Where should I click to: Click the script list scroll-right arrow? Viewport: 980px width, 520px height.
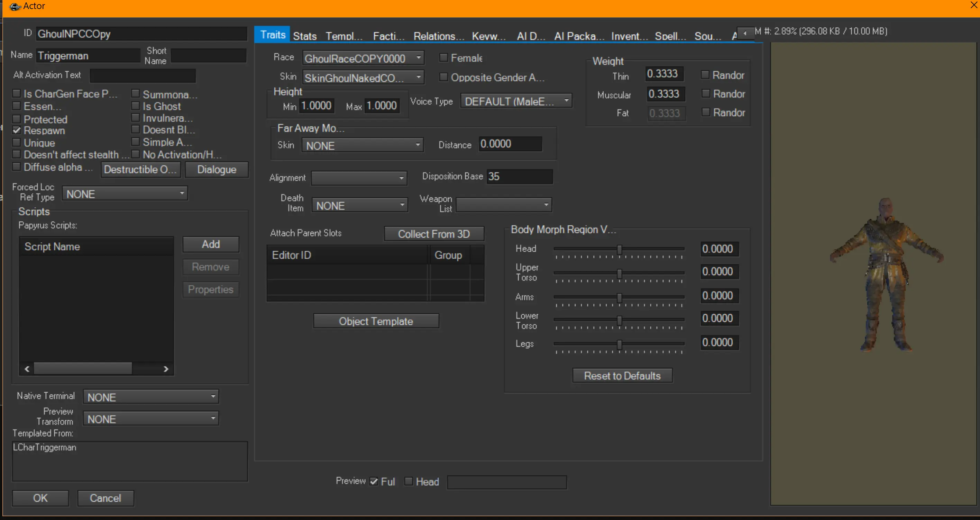point(166,369)
